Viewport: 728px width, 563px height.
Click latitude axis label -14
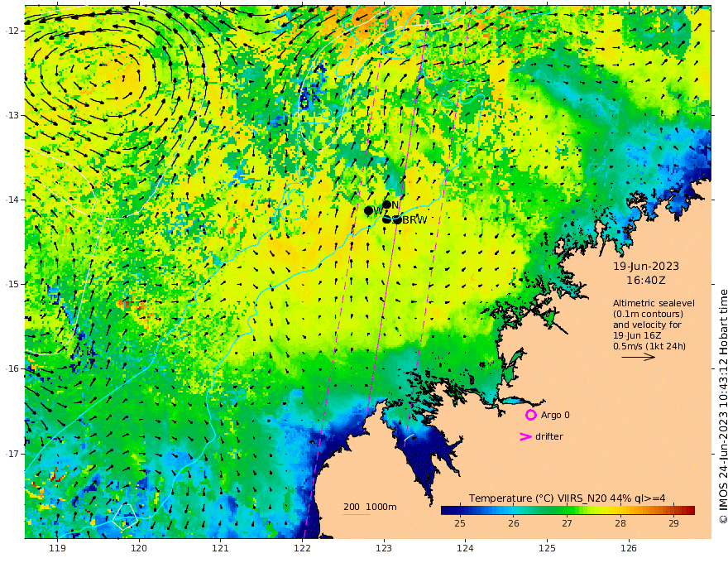click(x=12, y=200)
